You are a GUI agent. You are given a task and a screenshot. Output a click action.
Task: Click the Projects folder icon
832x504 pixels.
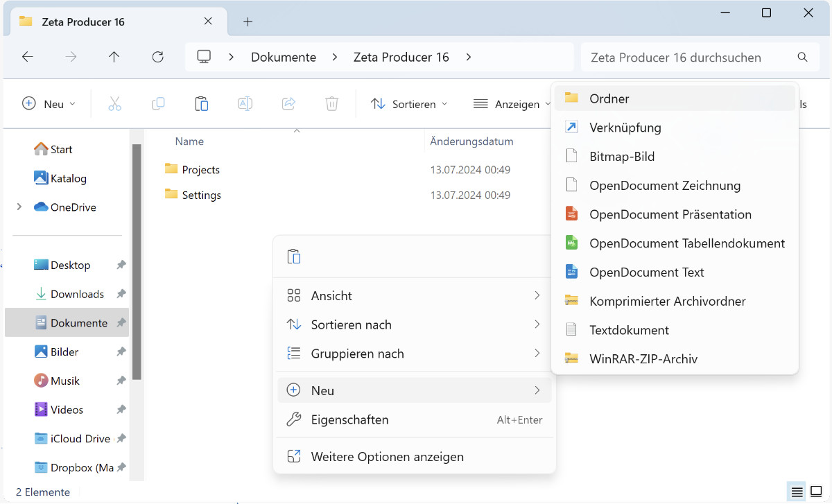point(171,168)
